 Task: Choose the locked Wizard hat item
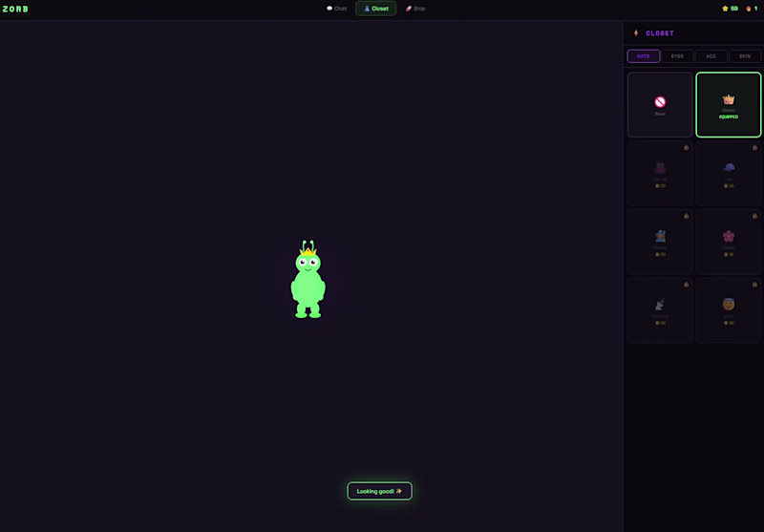point(660,242)
